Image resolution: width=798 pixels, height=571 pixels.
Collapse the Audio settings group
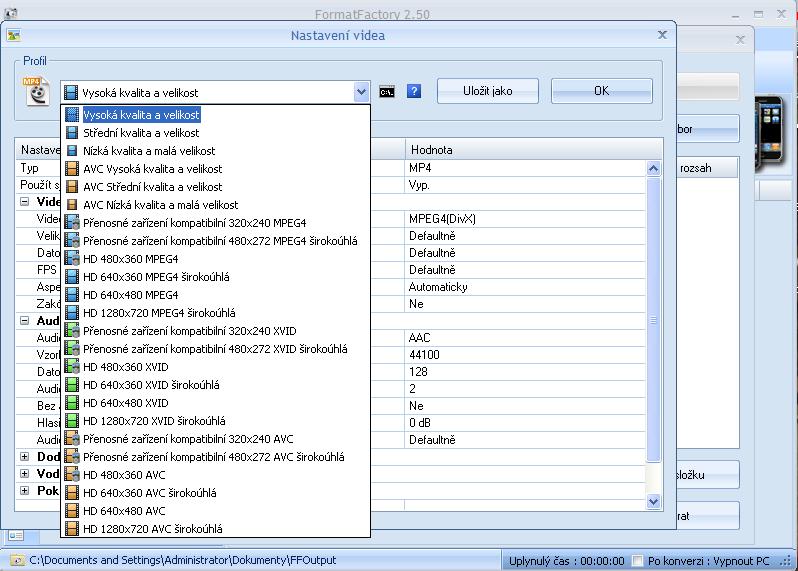click(25, 321)
